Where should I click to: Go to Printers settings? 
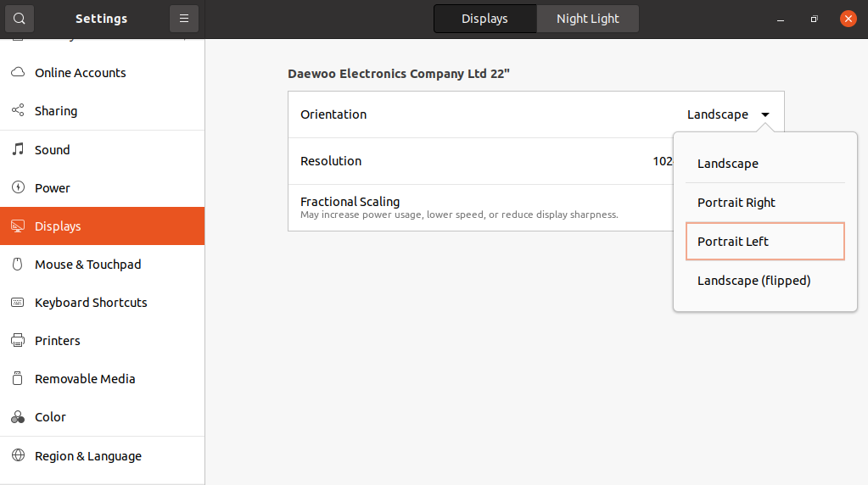pyautogui.click(x=103, y=341)
